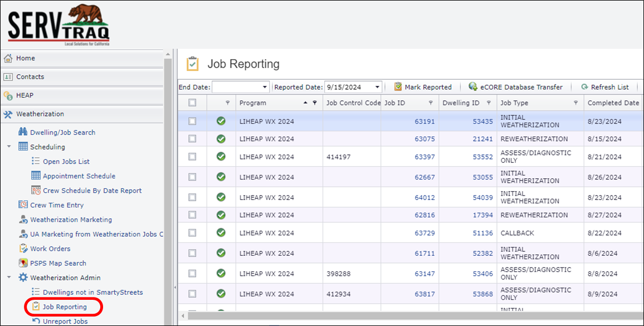Sort by the Program column sort arrow
This screenshot has width=644, height=326.
[305, 103]
